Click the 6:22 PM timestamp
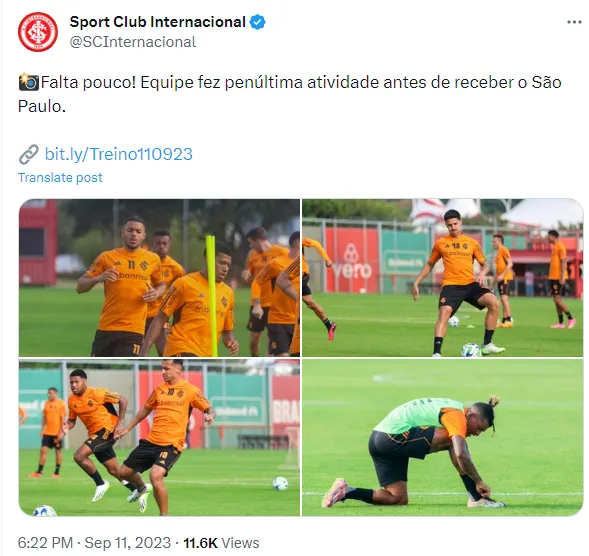Viewport: 589px width, 556px height. tap(45, 543)
